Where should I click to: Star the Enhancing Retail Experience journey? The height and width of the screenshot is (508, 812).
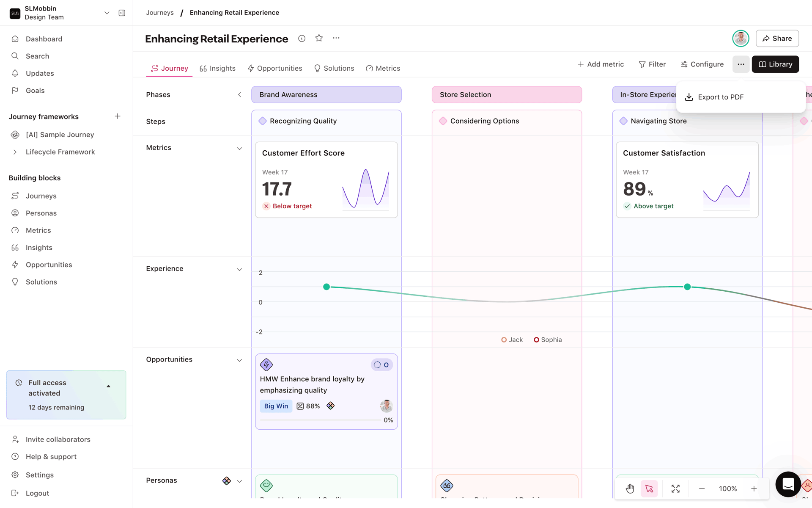[x=319, y=38]
